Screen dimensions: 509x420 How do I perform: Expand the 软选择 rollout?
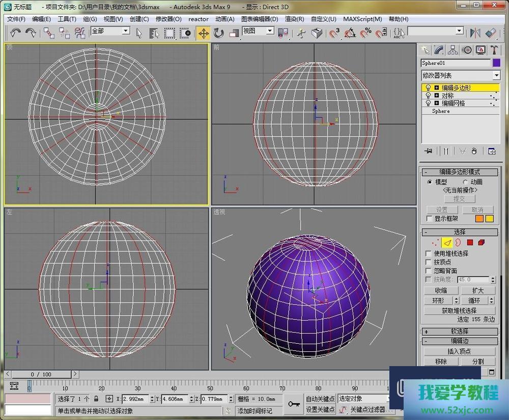[460, 331]
